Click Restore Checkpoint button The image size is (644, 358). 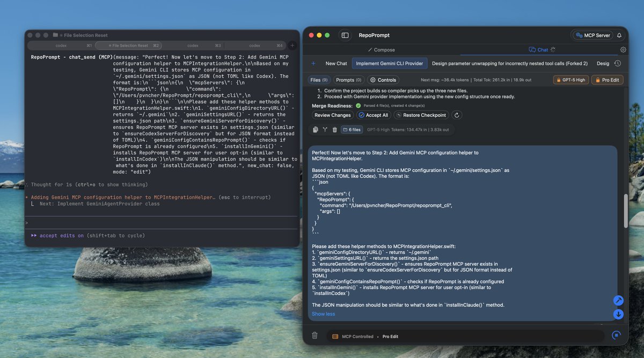click(421, 115)
